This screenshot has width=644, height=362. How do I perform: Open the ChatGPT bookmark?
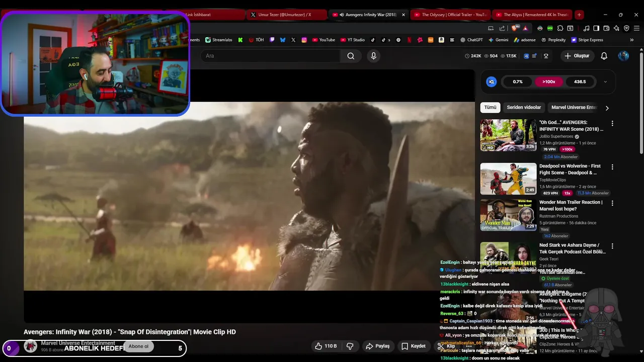pyautogui.click(x=471, y=40)
